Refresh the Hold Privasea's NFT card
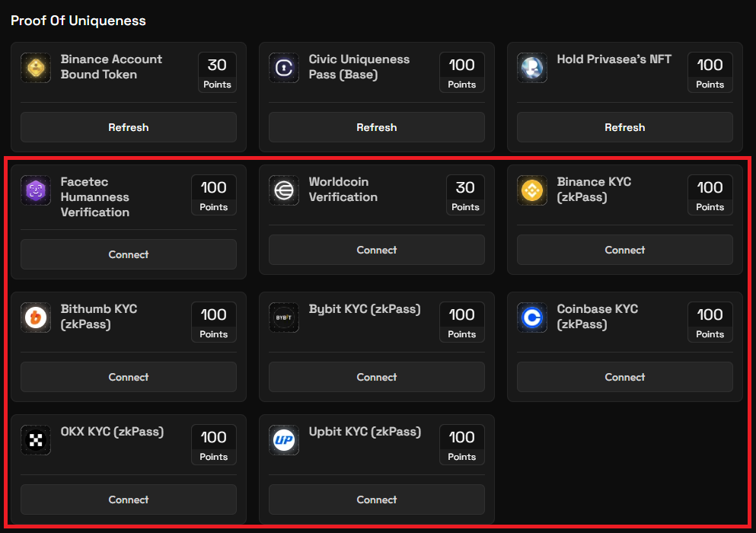This screenshot has width=756, height=533. [x=625, y=127]
